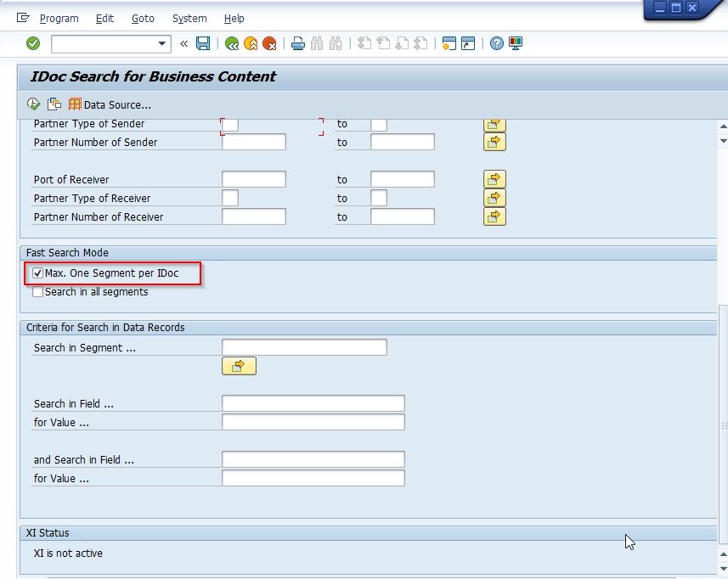Open the Help menu
This screenshot has width=728, height=579.
[234, 18]
